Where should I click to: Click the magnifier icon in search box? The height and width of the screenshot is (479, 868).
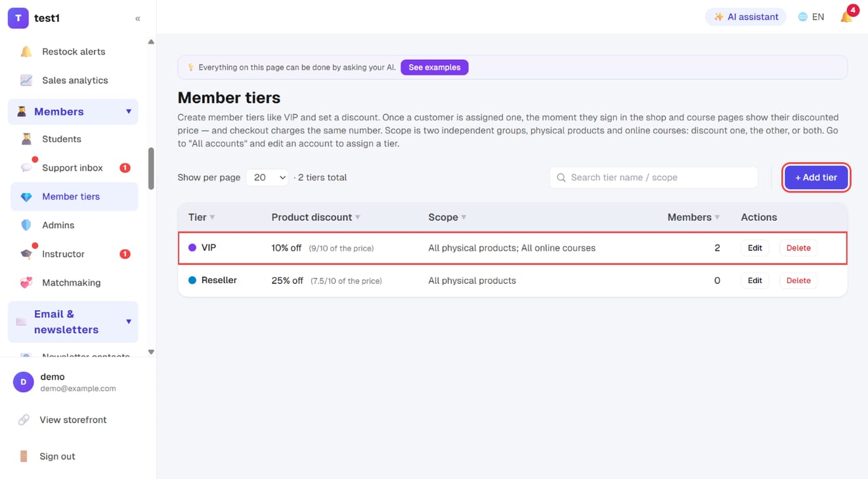pos(561,177)
